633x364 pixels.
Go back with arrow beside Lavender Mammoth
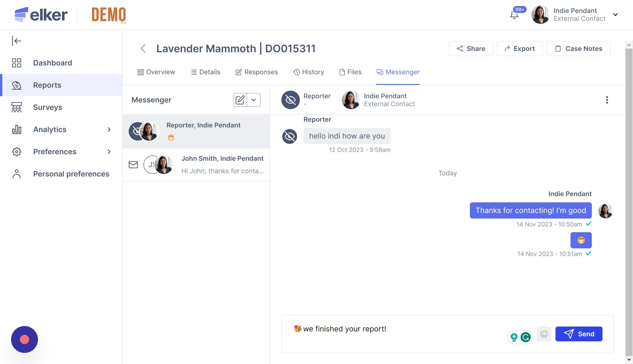point(143,49)
